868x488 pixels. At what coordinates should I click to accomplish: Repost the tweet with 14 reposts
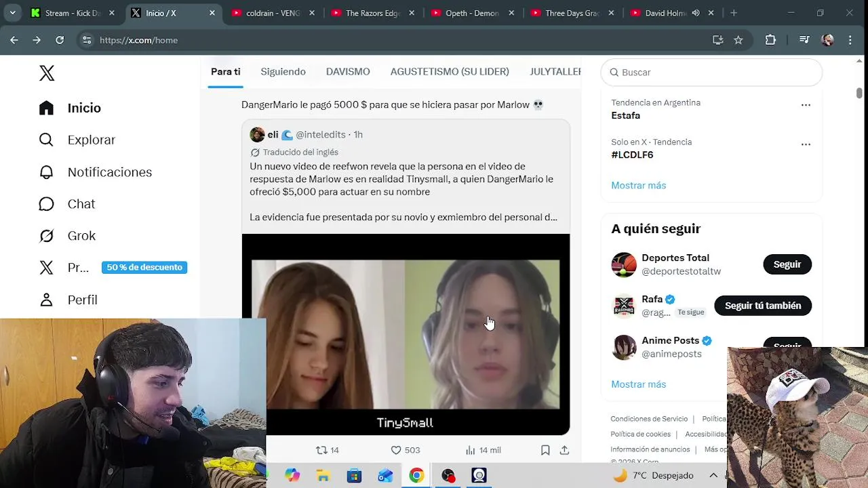coord(328,450)
